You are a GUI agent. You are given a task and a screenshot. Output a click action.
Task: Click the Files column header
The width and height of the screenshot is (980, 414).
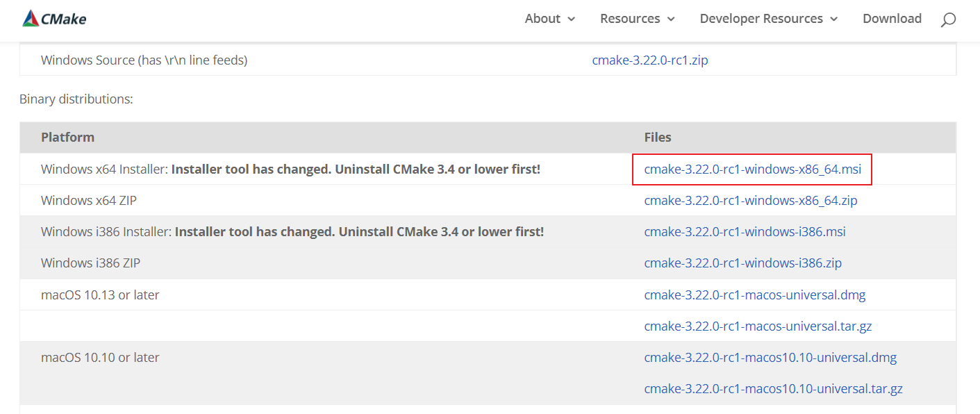point(658,138)
